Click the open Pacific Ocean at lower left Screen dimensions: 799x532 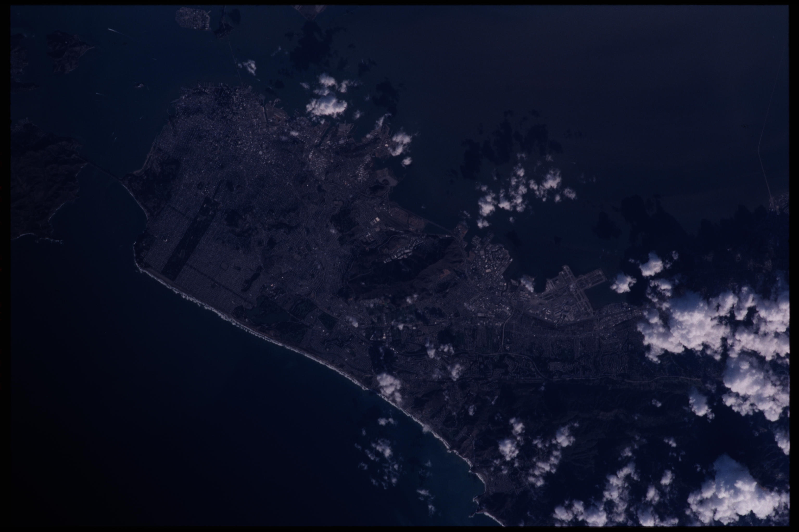pyautogui.click(x=136, y=407)
